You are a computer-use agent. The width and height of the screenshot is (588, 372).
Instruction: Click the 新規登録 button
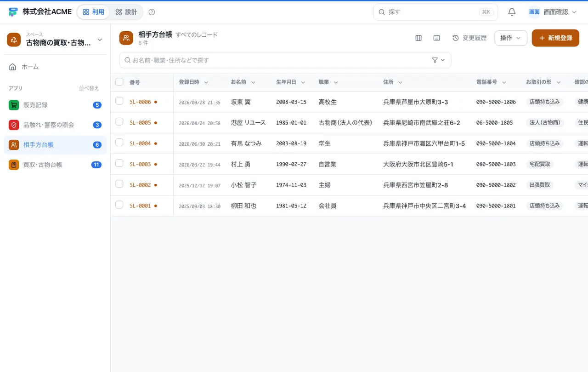[x=555, y=38]
